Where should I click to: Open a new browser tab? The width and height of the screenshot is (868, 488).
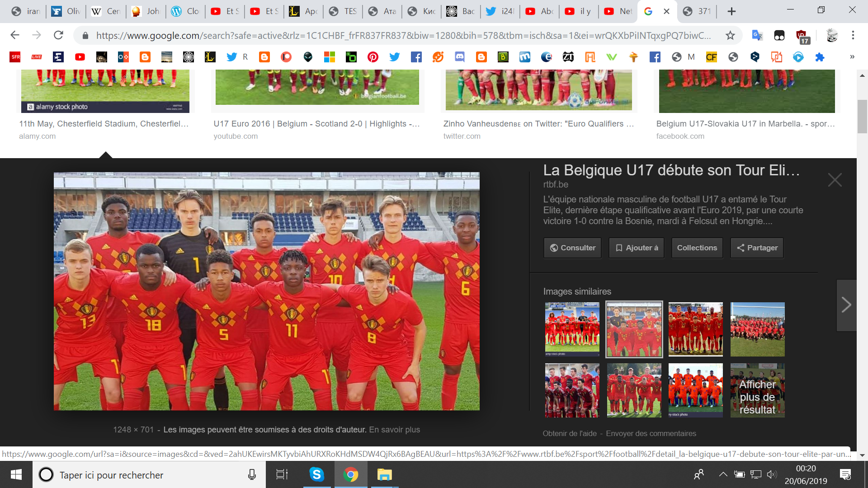pyautogui.click(x=731, y=11)
